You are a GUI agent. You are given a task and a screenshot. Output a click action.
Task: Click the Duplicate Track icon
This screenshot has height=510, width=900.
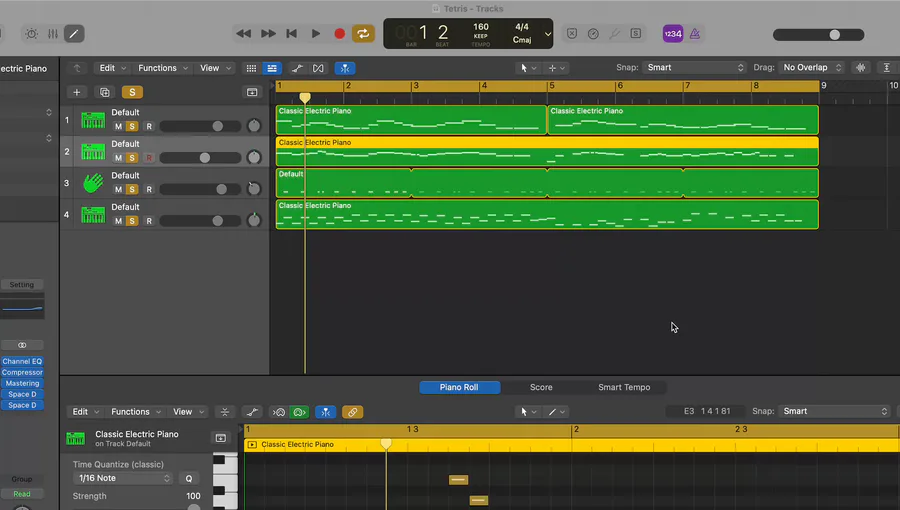point(104,92)
